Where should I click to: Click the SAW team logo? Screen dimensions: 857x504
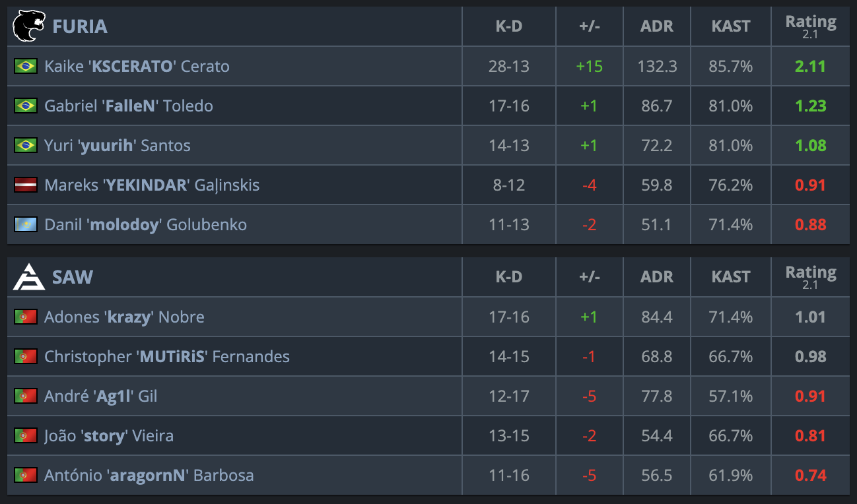pyautogui.click(x=28, y=277)
